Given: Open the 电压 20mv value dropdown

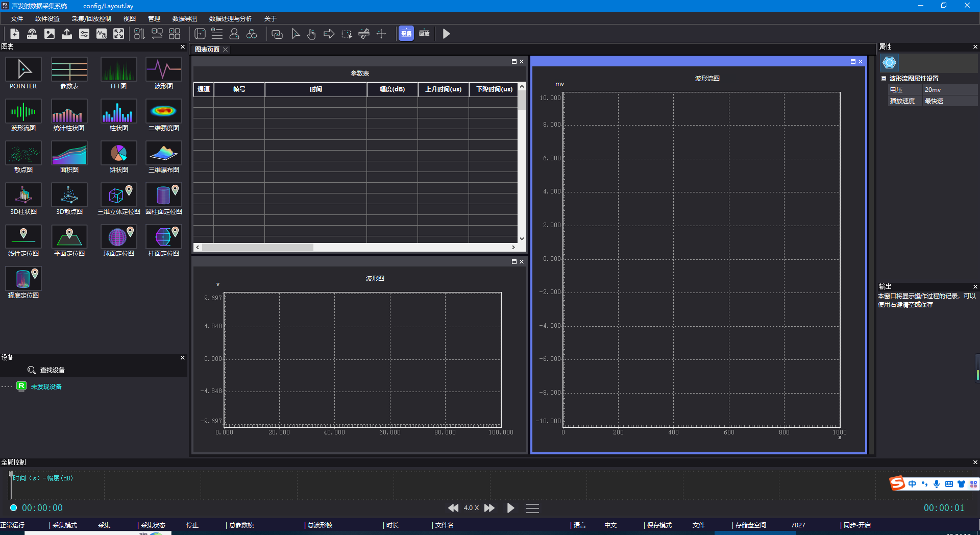Looking at the screenshot, I should pos(949,90).
